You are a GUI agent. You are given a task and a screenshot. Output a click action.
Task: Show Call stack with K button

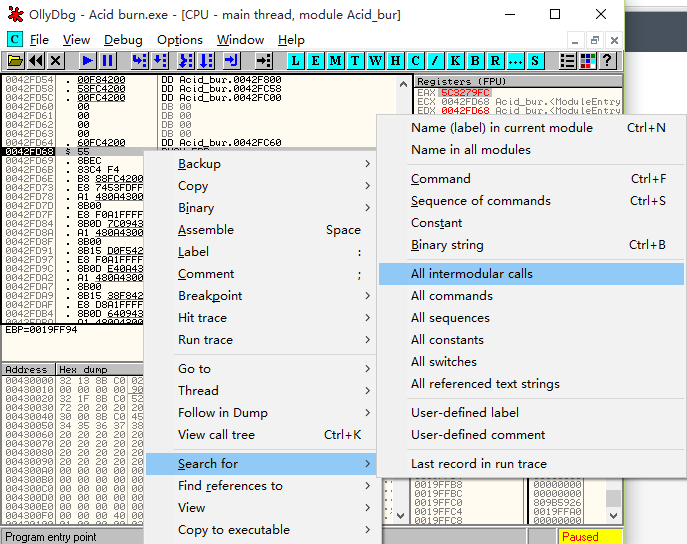pos(455,60)
